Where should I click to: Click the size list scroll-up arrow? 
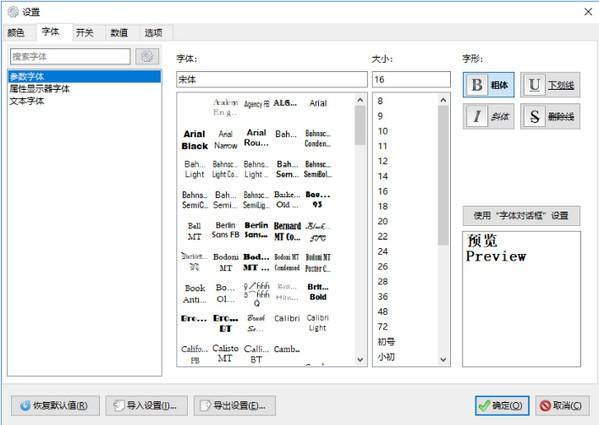point(443,100)
